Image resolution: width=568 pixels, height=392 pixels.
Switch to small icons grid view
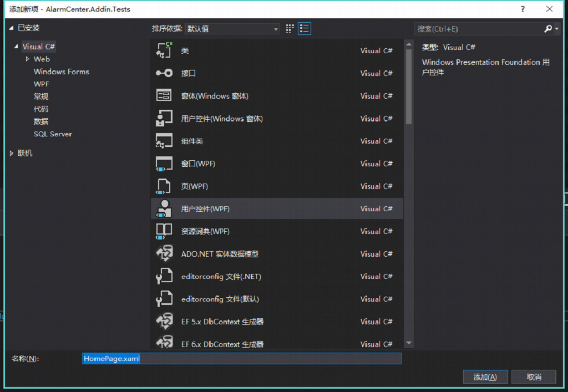click(x=290, y=28)
